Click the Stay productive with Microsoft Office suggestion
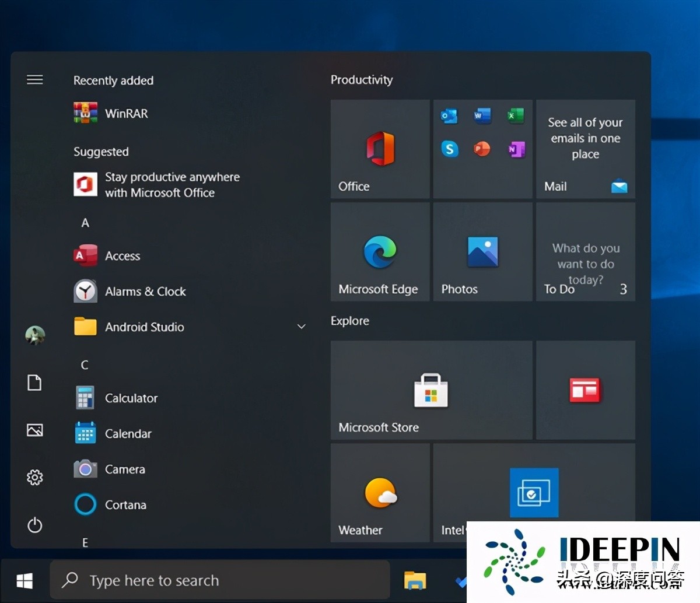Viewport: 700px width, 603px height. tap(171, 184)
